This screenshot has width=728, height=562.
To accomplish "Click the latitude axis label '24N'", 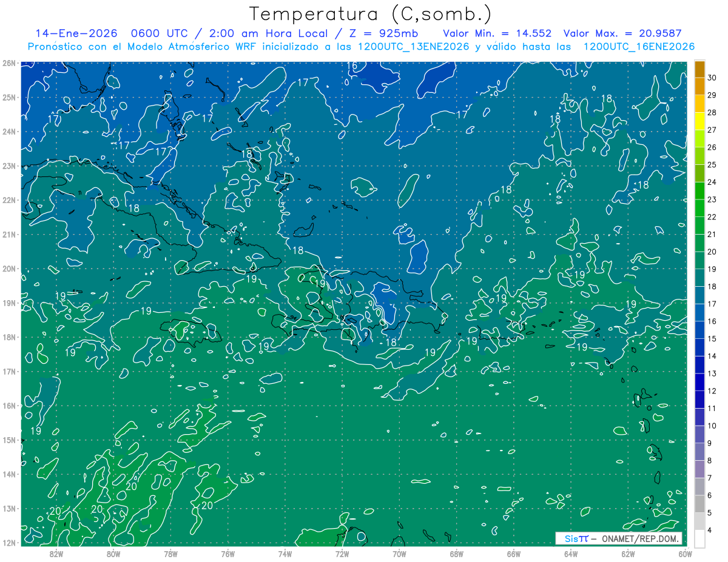I will point(9,132).
